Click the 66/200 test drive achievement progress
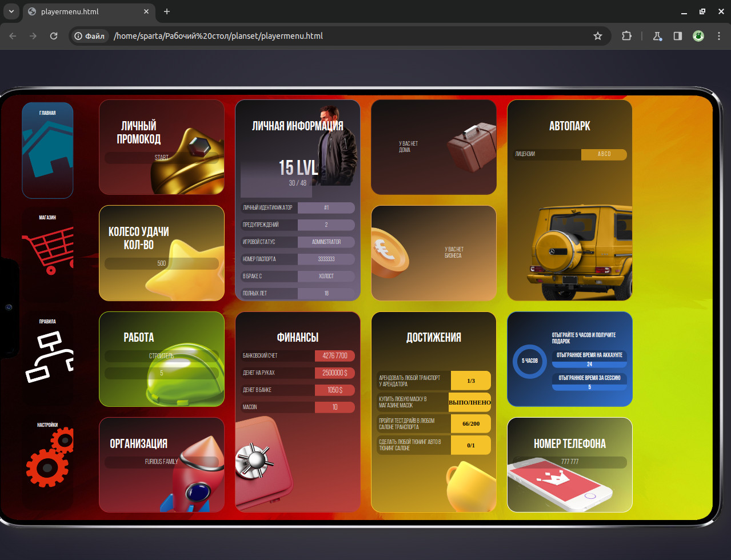The image size is (731, 560). (471, 424)
